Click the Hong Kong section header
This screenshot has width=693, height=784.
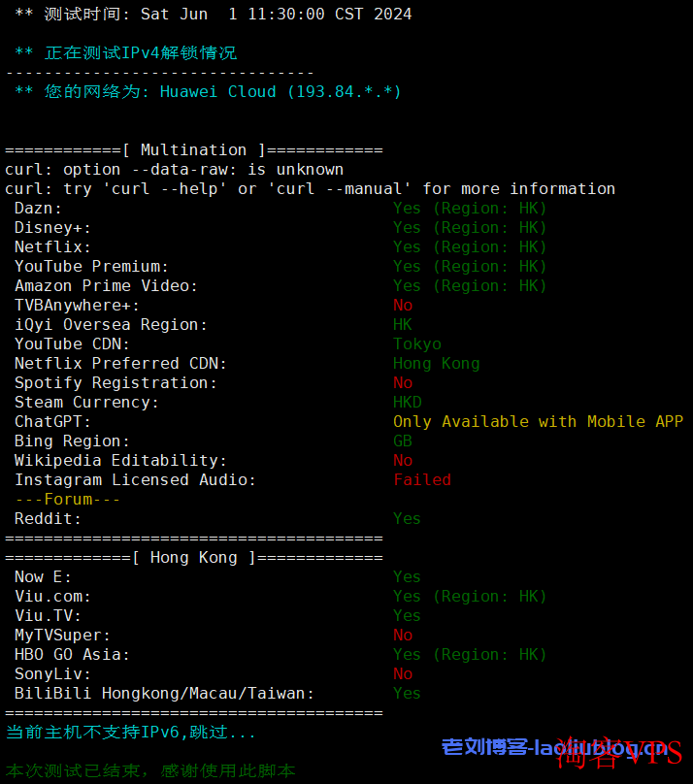[x=193, y=557]
